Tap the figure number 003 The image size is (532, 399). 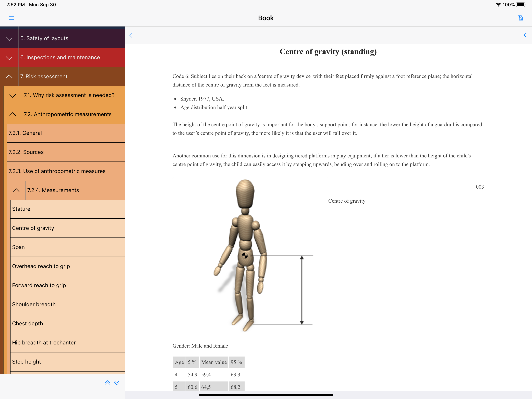(480, 187)
